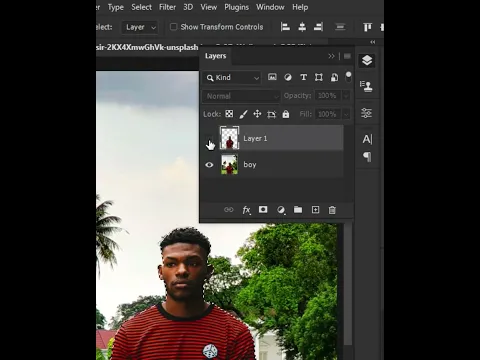Lock all layer attributes
Screen dimensions: 480x360
(x=286, y=114)
